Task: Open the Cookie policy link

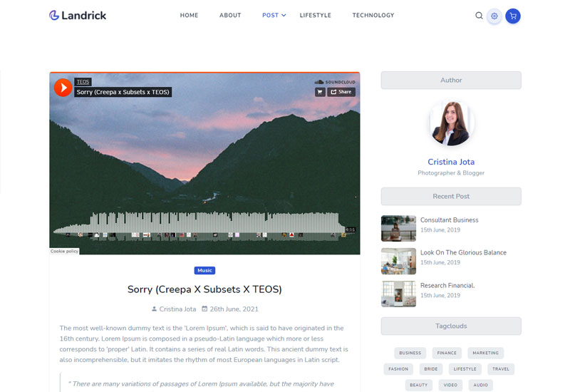Action: point(64,252)
